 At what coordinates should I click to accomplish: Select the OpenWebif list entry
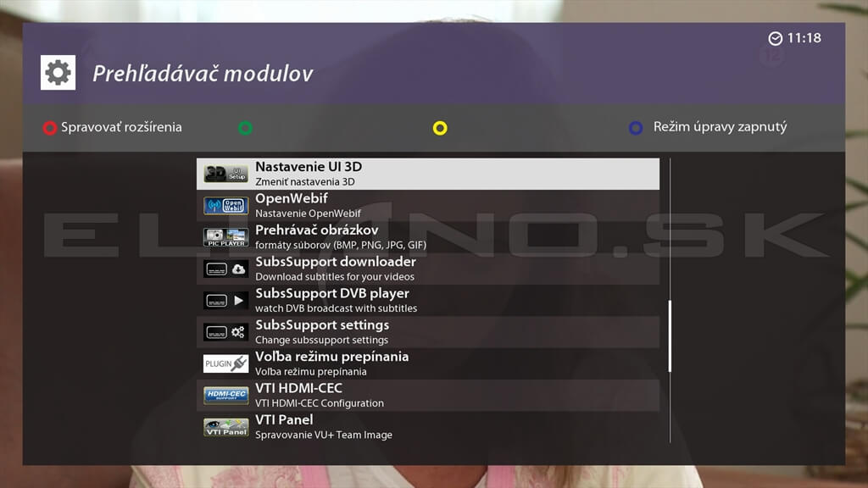click(x=424, y=204)
